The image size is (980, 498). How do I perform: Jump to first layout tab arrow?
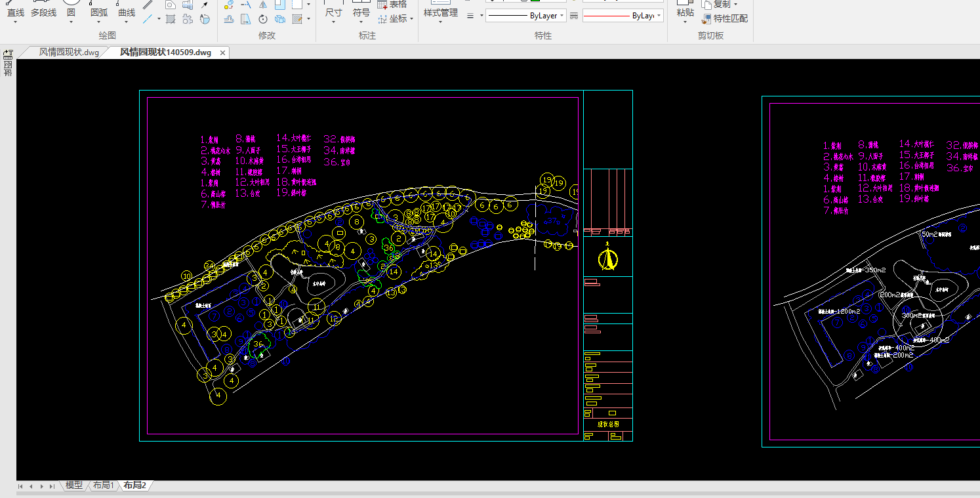click(x=21, y=486)
